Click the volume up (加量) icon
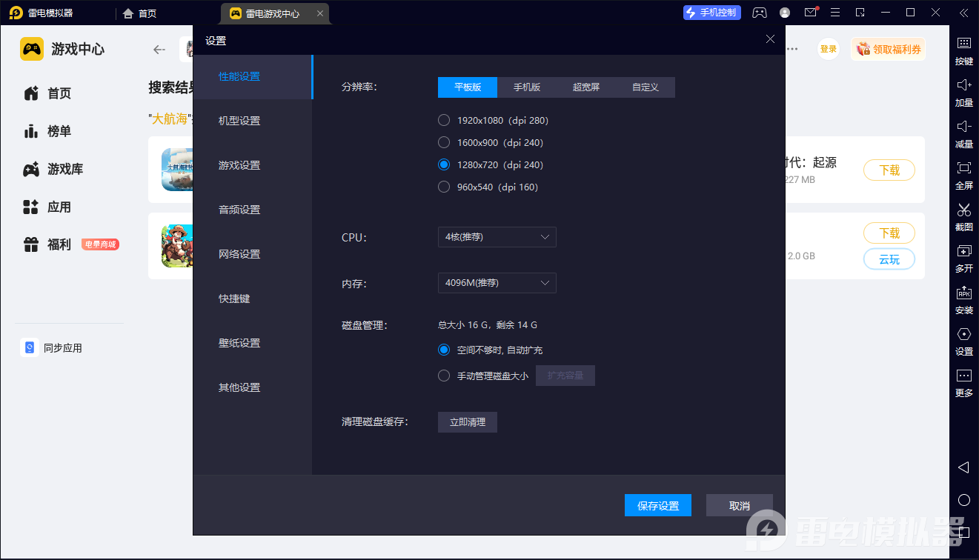The width and height of the screenshot is (979, 560). pyautogui.click(x=963, y=86)
